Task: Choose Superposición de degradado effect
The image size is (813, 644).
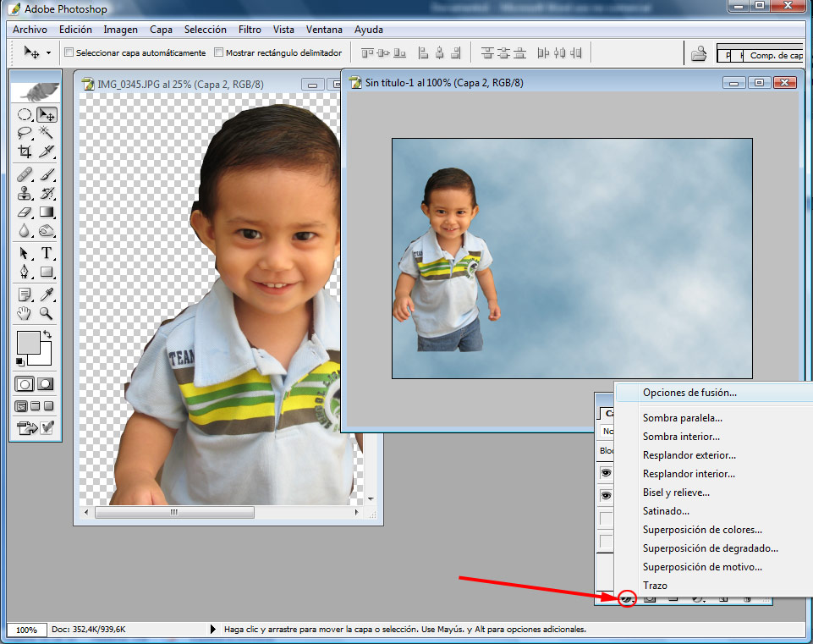Action: (714, 548)
